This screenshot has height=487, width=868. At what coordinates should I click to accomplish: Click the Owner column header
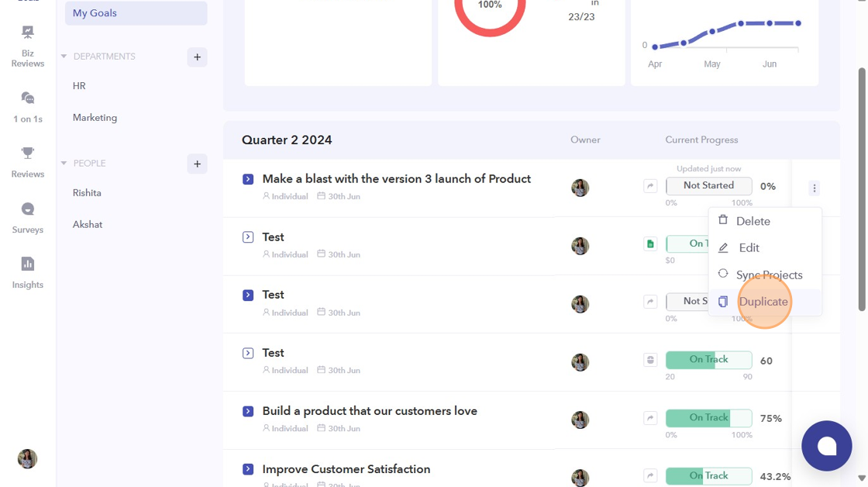tap(585, 140)
